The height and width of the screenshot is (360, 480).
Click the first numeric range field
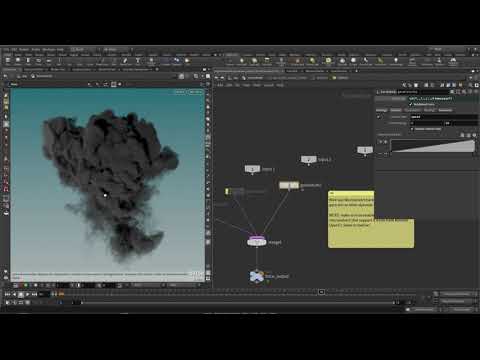point(426,123)
